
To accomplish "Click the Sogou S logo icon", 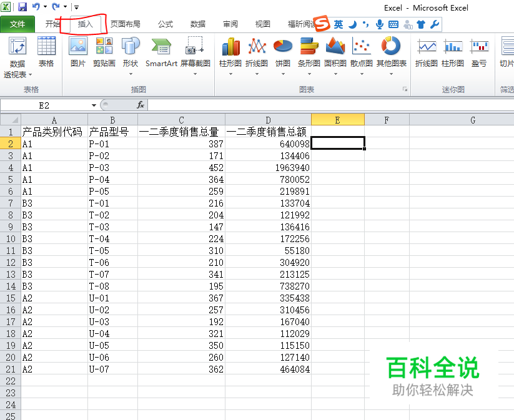I will (x=322, y=23).
